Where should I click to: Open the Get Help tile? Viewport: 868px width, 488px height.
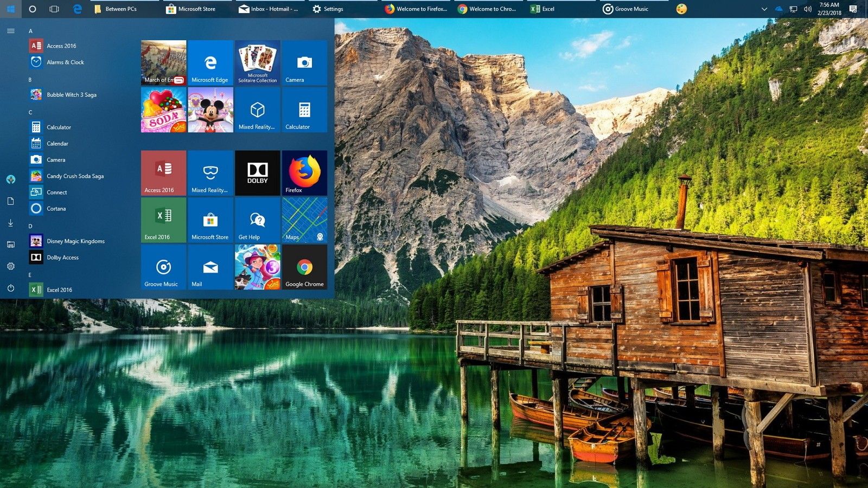[x=257, y=220]
